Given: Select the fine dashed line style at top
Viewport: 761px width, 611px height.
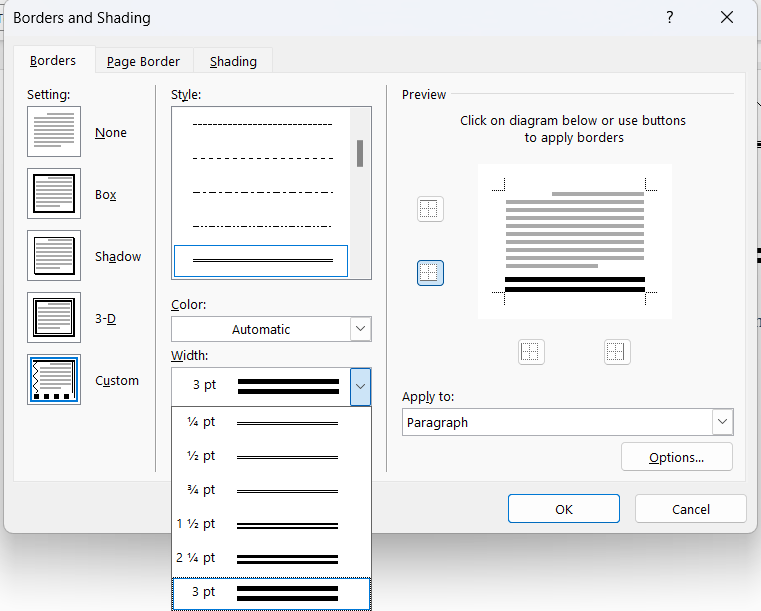Looking at the screenshot, I should pos(261,125).
